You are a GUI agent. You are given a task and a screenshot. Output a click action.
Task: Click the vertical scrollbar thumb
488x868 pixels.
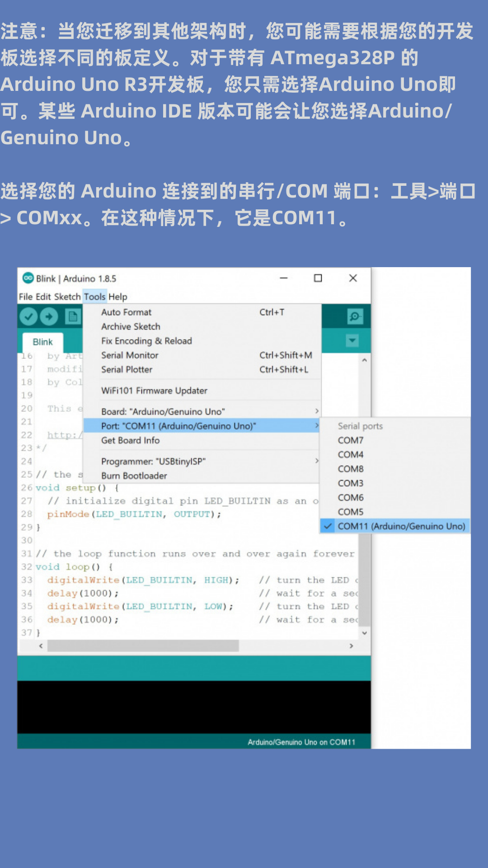[x=364, y=580]
